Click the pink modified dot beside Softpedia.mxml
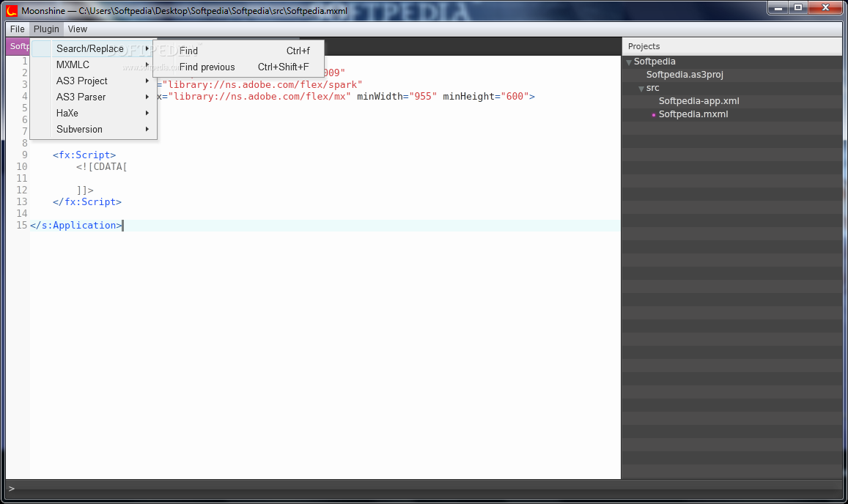 tap(653, 115)
